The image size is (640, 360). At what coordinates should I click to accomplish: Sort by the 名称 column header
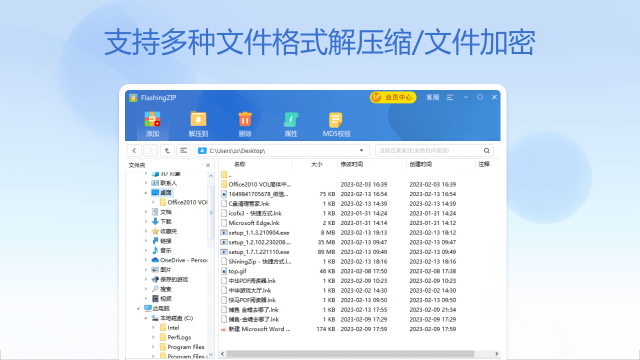pyautogui.click(x=240, y=164)
